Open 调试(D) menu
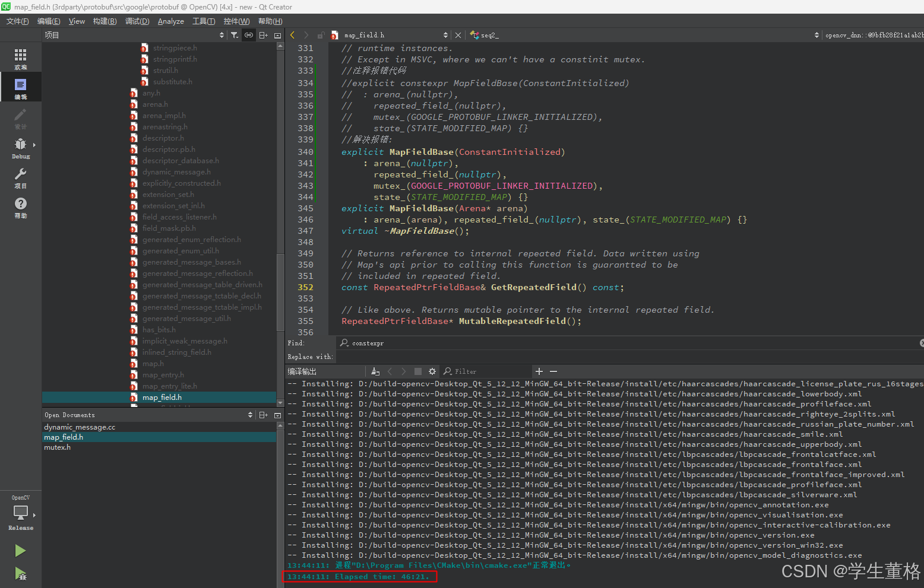This screenshot has width=924, height=588. click(x=137, y=21)
